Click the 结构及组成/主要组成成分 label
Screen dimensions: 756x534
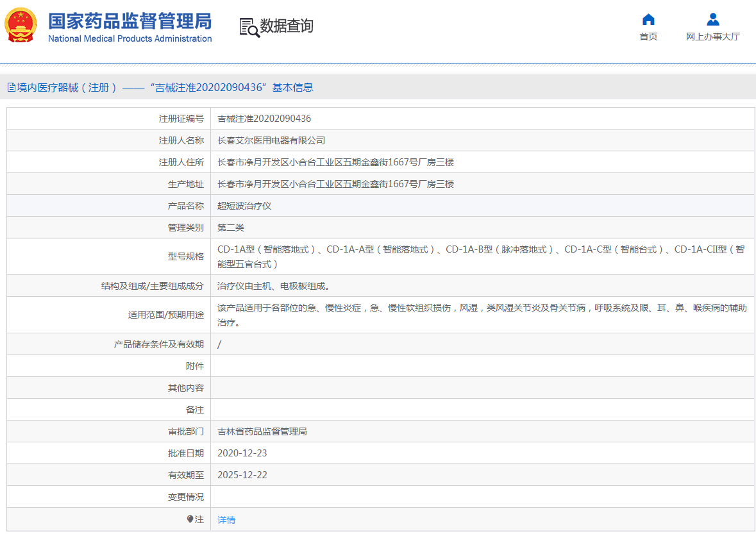tap(153, 286)
